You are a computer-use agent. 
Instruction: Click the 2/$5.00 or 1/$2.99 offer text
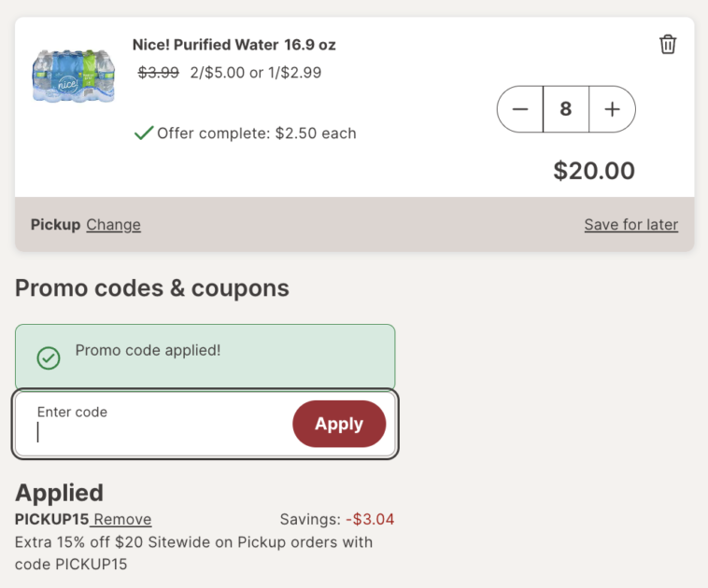[254, 72]
